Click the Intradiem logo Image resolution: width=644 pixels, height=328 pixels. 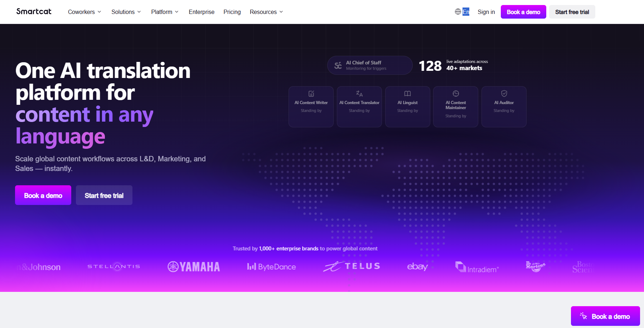tap(477, 268)
